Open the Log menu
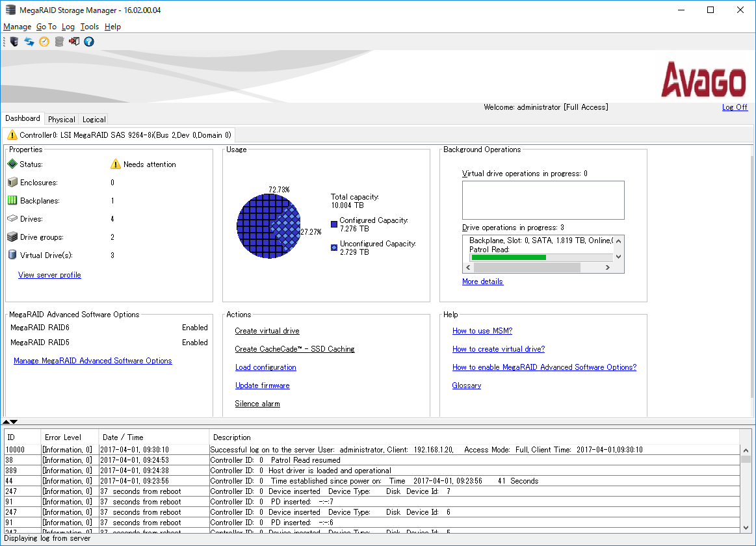 click(x=68, y=27)
